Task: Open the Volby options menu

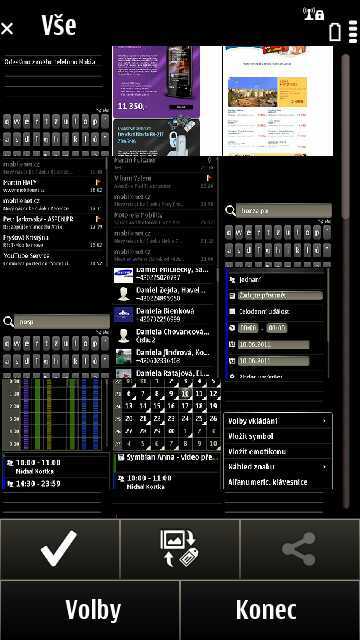Action: 90,611
